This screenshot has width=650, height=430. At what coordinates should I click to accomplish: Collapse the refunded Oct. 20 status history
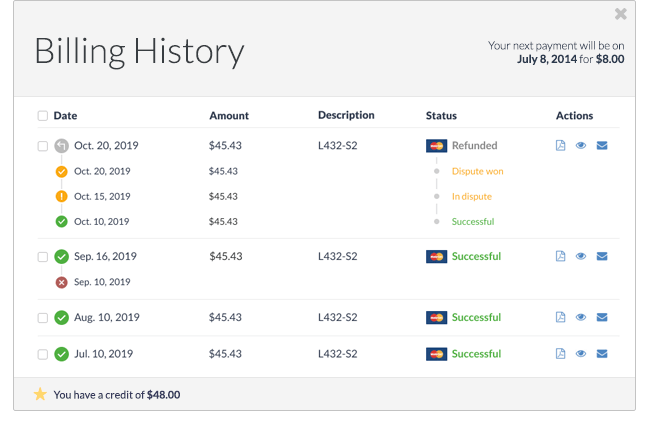click(x=62, y=146)
